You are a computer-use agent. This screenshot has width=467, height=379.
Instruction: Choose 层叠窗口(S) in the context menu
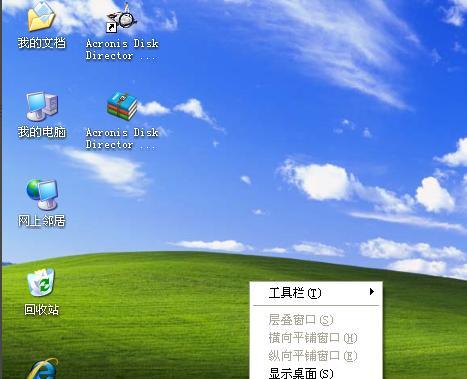click(x=316, y=320)
